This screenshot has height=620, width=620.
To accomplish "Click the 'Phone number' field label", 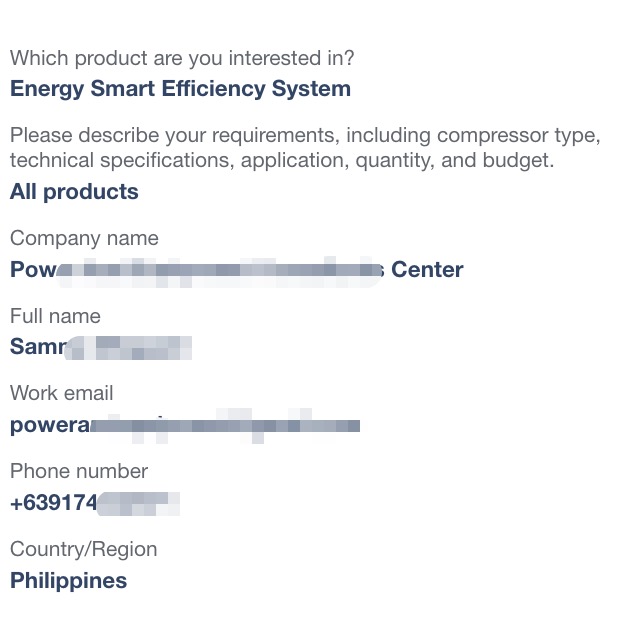I will [79, 471].
